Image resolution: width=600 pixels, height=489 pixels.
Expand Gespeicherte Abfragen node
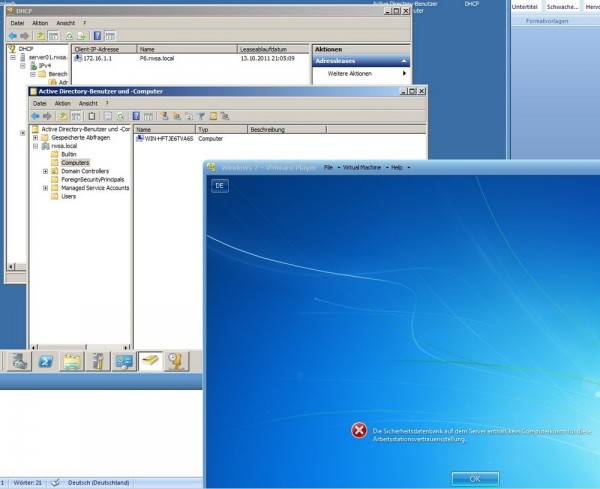36,138
